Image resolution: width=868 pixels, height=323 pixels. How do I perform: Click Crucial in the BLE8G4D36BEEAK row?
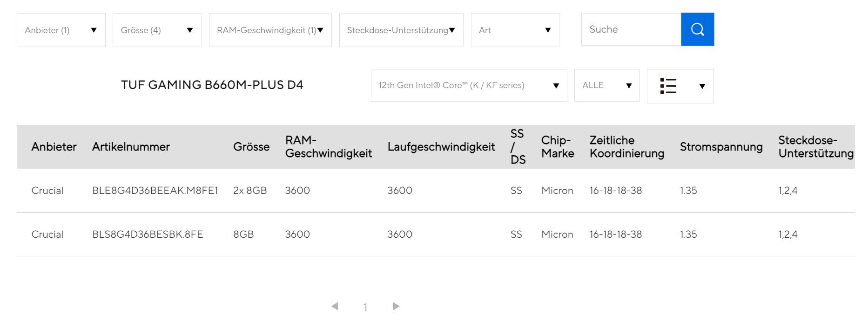point(47,191)
